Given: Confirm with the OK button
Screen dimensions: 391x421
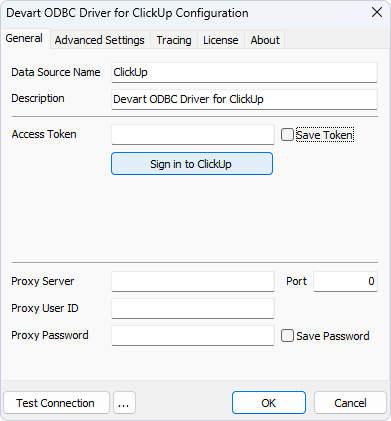Looking at the screenshot, I should point(269,403).
